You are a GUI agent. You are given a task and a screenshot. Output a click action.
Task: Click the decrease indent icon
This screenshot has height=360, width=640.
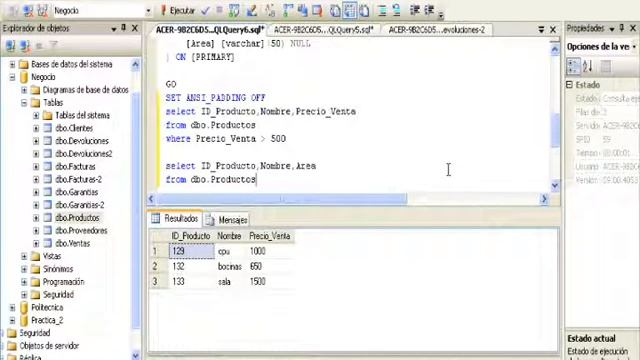pos(415,11)
